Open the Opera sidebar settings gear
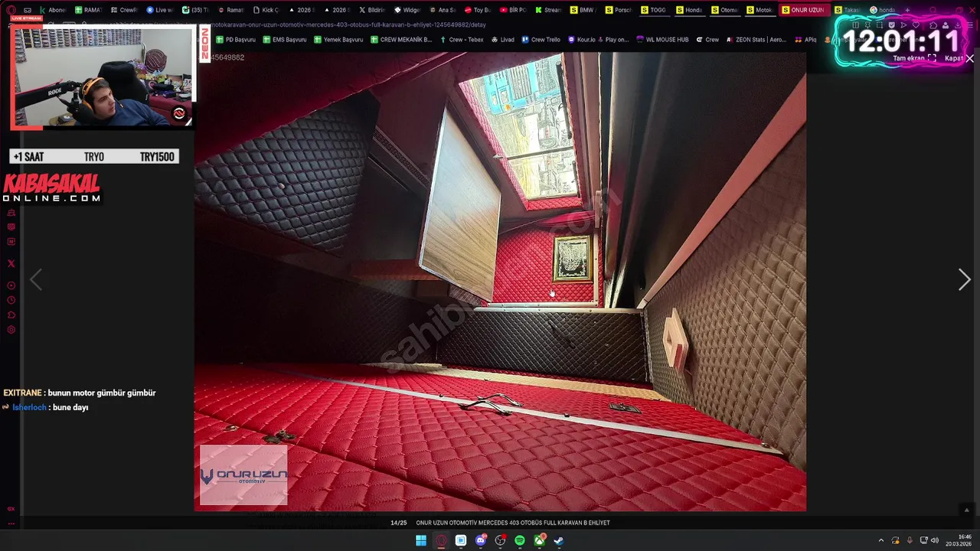The width and height of the screenshot is (980, 551). pyautogui.click(x=11, y=330)
